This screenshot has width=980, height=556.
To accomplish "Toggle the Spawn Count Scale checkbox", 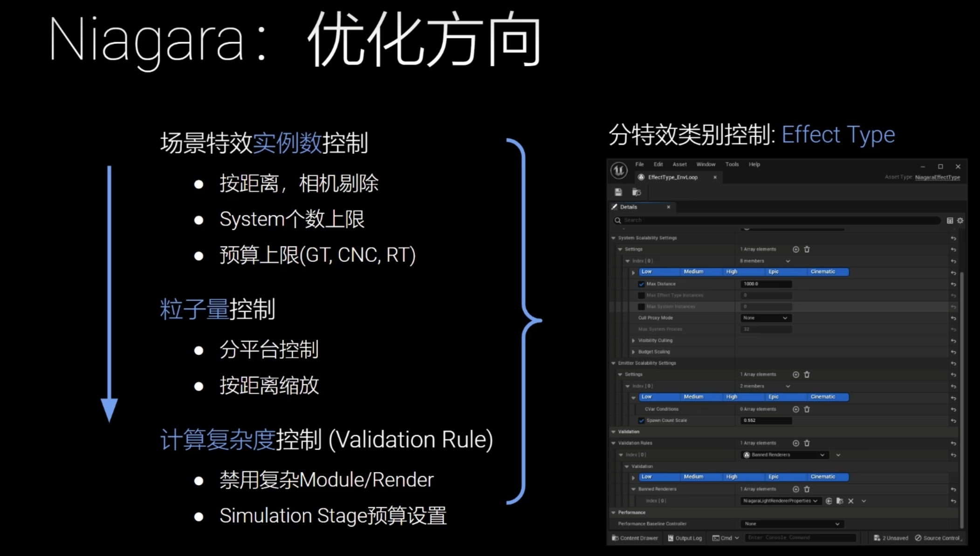I will click(641, 420).
